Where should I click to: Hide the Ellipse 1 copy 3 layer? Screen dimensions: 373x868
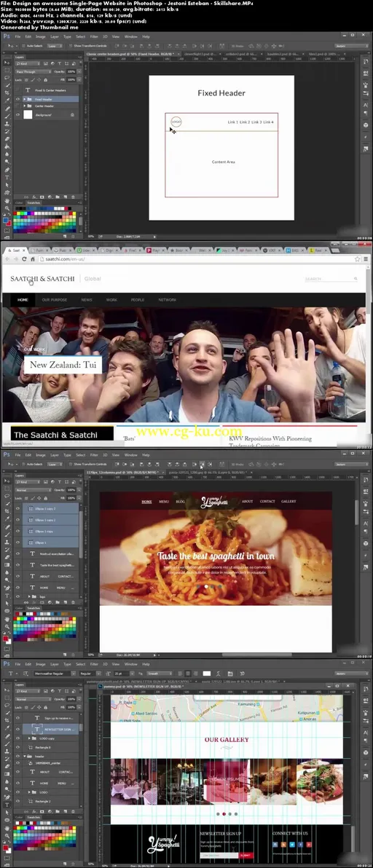pos(17,508)
